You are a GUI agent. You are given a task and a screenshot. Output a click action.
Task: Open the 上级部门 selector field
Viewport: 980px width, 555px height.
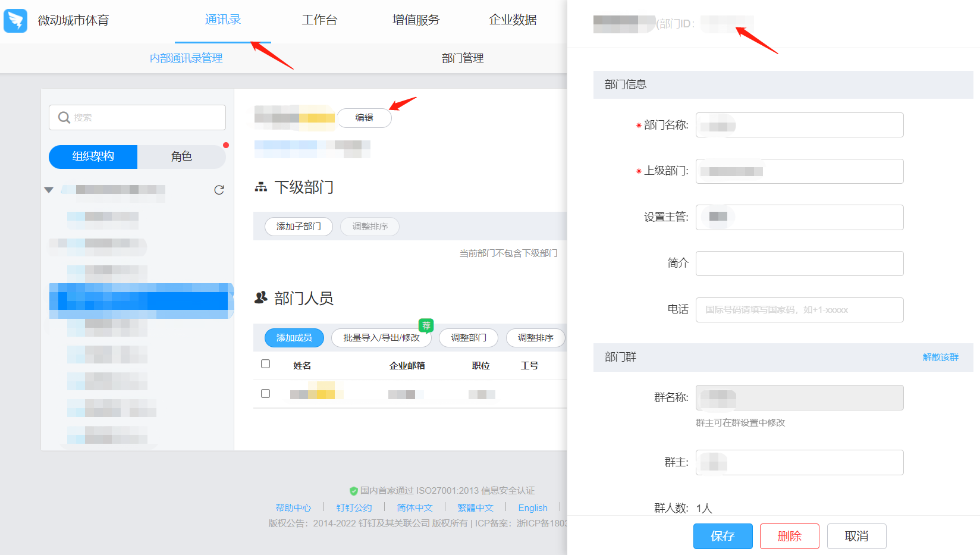pos(799,171)
